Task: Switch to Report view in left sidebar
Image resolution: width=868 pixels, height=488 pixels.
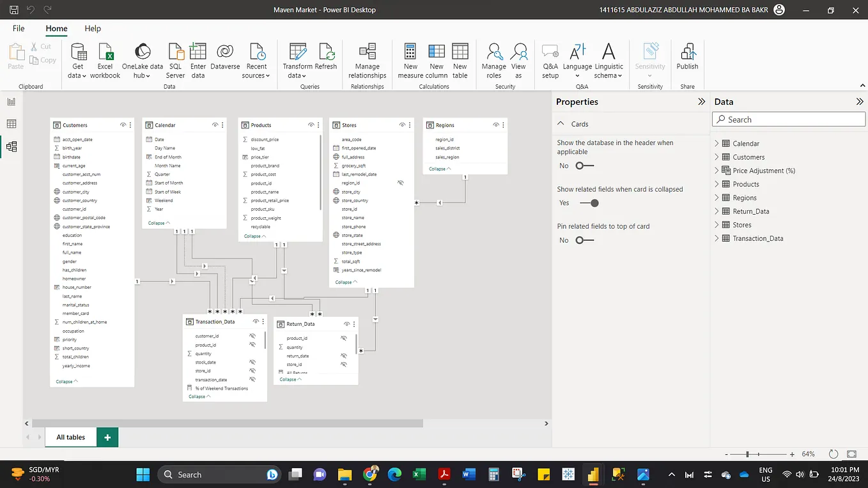Action: 11,101
